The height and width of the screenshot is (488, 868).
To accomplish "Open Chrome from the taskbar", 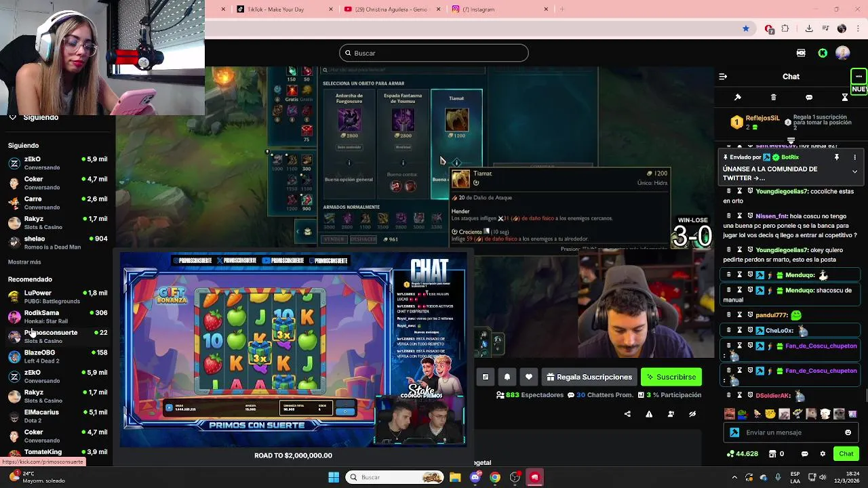I will (x=495, y=477).
